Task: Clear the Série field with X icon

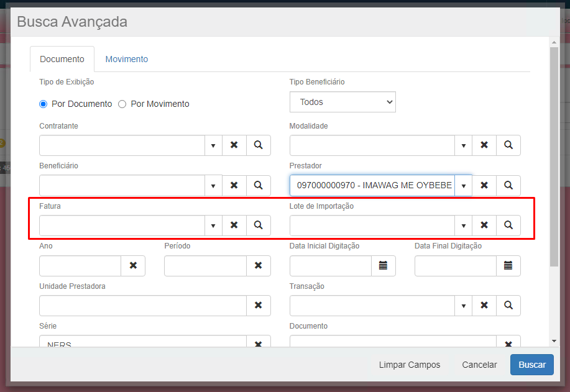Action: click(x=259, y=342)
